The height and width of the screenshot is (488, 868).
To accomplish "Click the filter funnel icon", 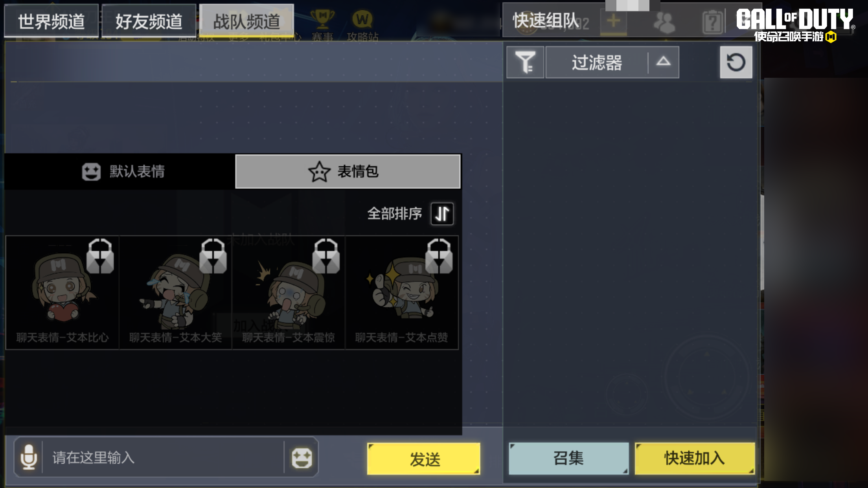I will 525,62.
